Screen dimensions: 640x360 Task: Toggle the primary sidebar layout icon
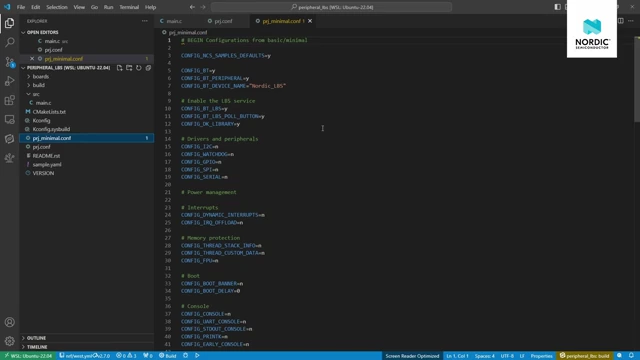(558, 7)
